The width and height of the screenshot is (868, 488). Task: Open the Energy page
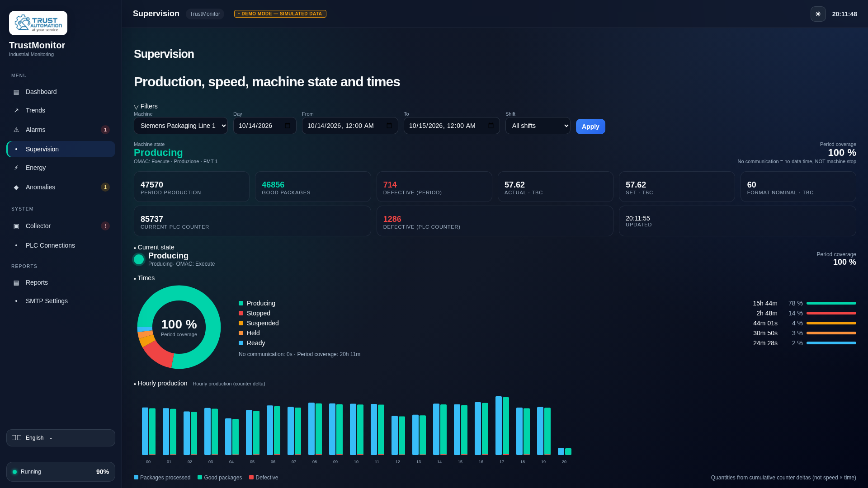(61, 168)
